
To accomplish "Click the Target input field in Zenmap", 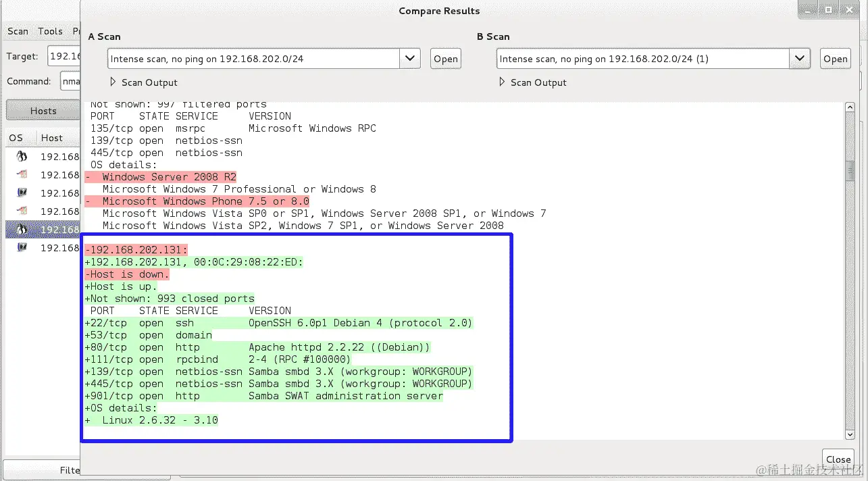I will (x=64, y=56).
